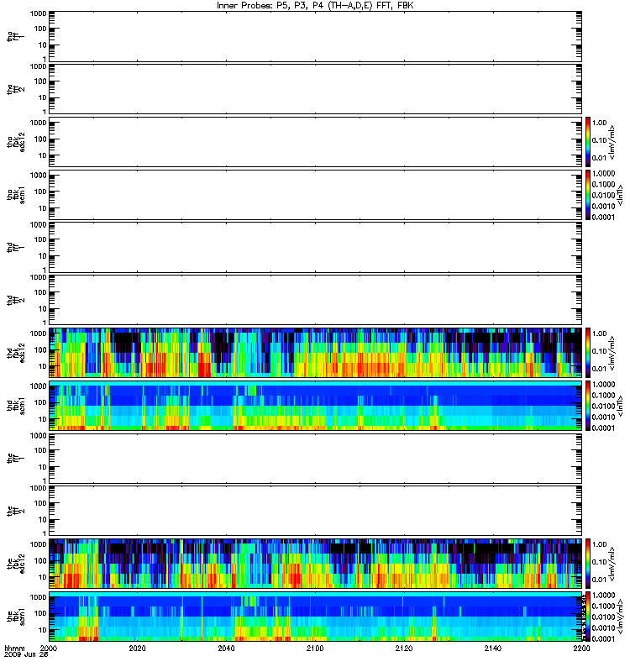Click the 100 tick of thd fff 2 panel
The image size is (630, 672).
click(x=40, y=292)
